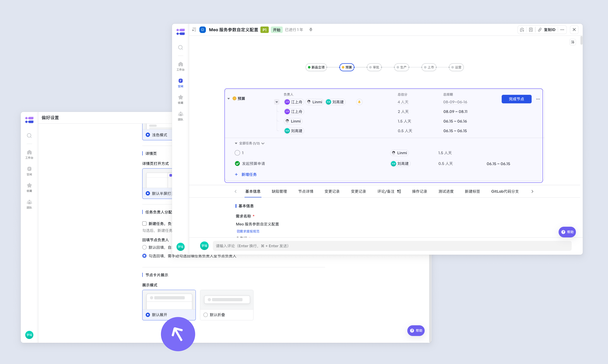Viewport: 608px width, 364px height.
Task: Open search in the Meo detail window sidebar
Action: click(180, 47)
